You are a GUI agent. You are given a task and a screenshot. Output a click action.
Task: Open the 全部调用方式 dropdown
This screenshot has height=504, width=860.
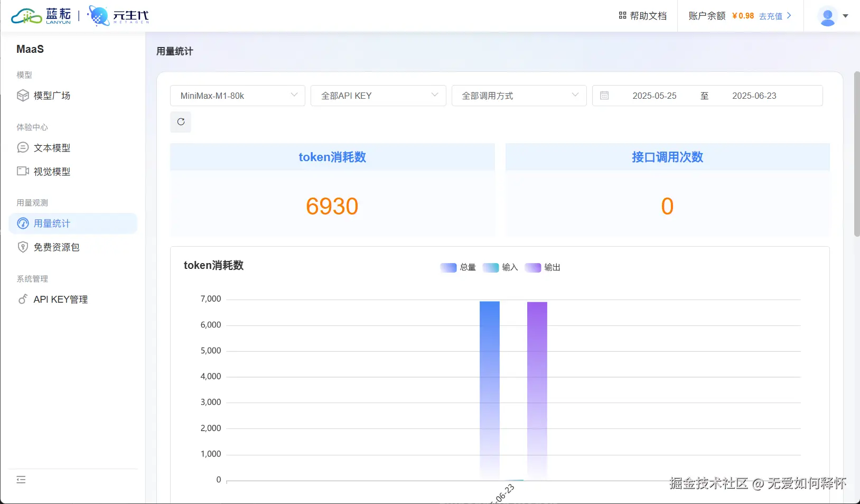pos(519,96)
